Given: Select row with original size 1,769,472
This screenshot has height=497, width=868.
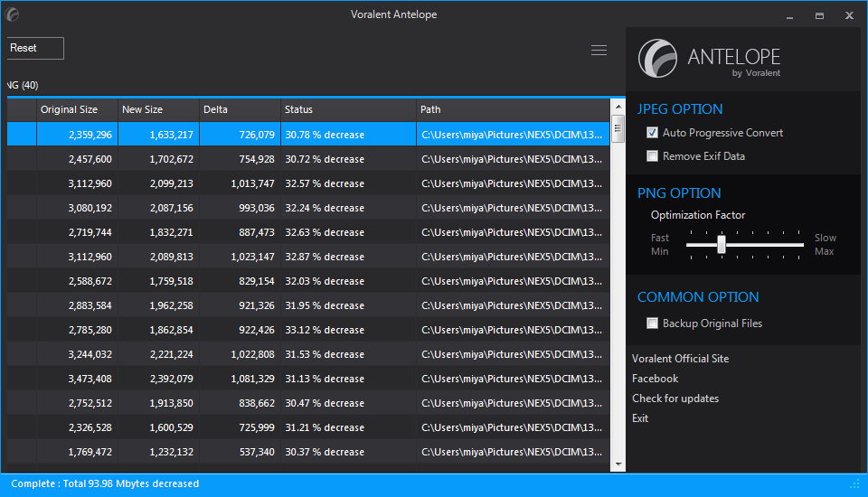Looking at the screenshot, I should (x=308, y=452).
